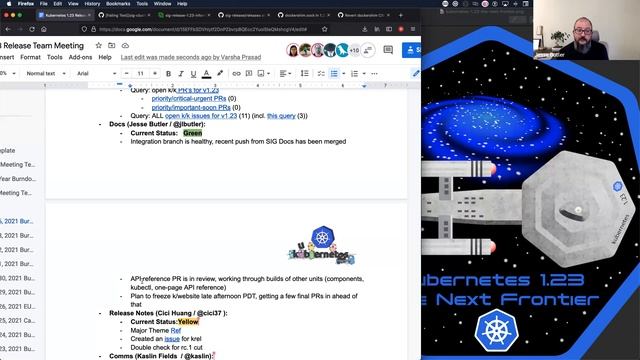640x360 pixels.
Task: Open the Add-ons menu
Action: coord(80,58)
